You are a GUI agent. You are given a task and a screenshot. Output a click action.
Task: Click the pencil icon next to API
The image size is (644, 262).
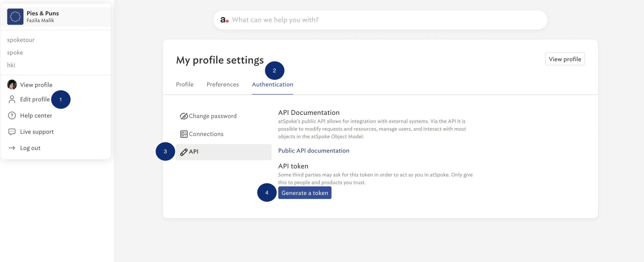[x=184, y=152]
